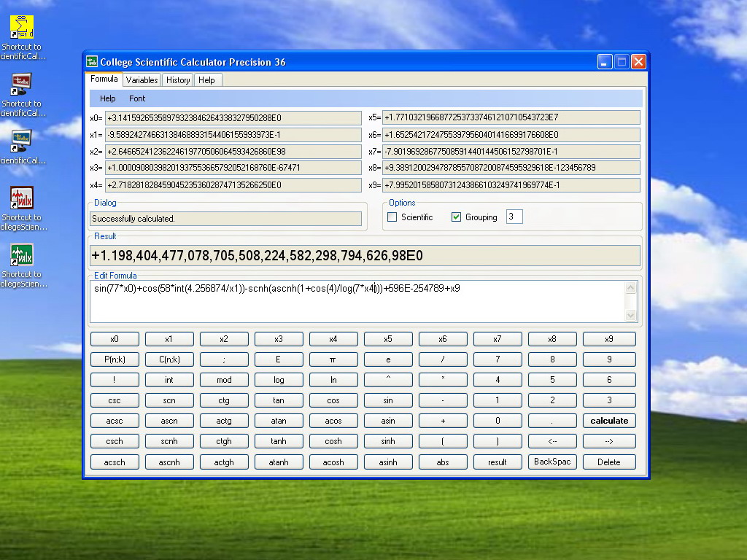Click the caret power button
747x560 pixels.
point(388,380)
